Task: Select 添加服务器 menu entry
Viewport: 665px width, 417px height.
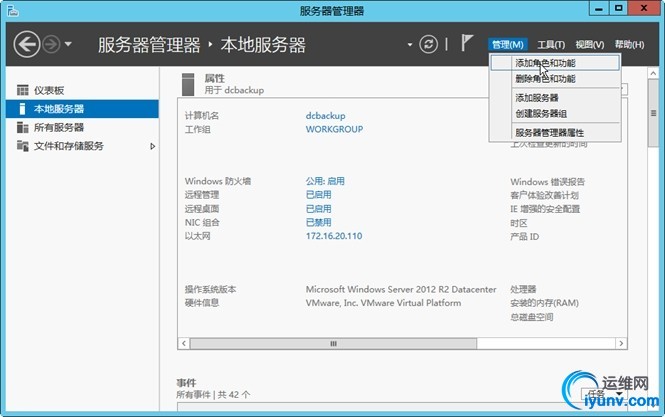Action: [555, 98]
